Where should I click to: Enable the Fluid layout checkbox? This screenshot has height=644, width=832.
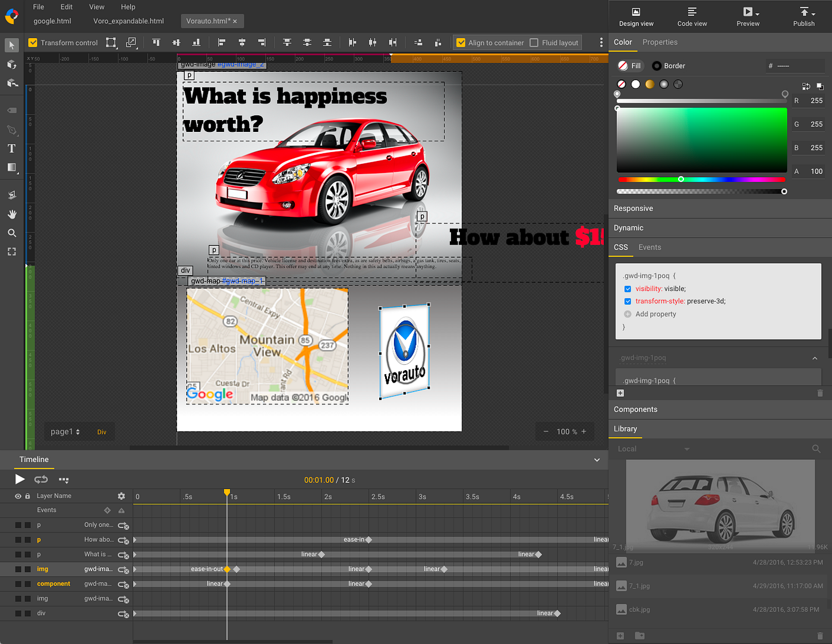[534, 43]
